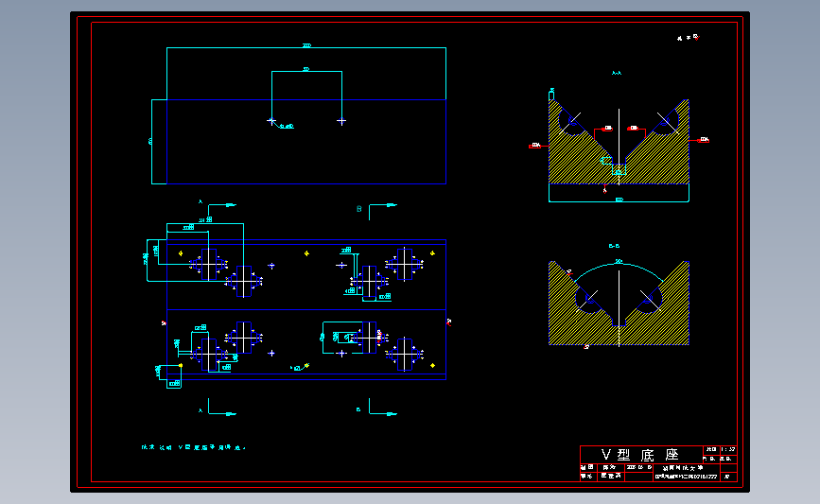Select the "V型底座" title text in title block
The width and height of the screenshot is (820, 504).
coord(640,454)
